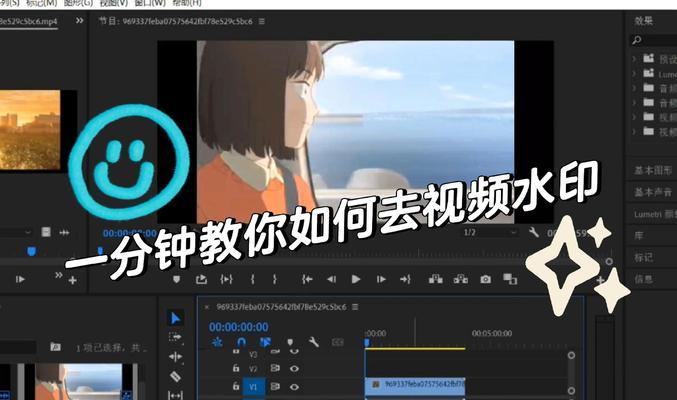
Task: Expand last 视频 folder in Effects
Action: point(634,131)
